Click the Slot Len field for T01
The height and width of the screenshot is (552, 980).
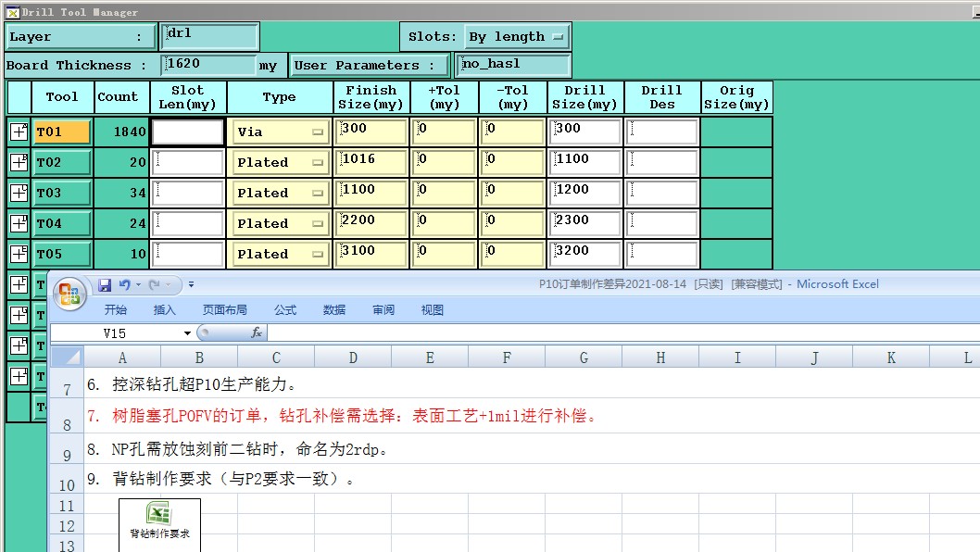pos(187,132)
